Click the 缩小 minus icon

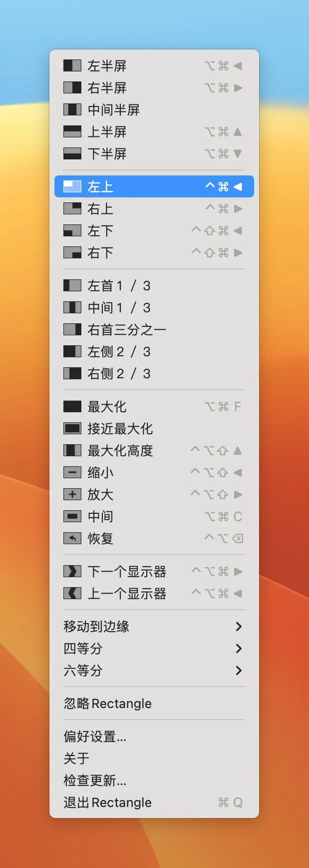[x=72, y=472]
